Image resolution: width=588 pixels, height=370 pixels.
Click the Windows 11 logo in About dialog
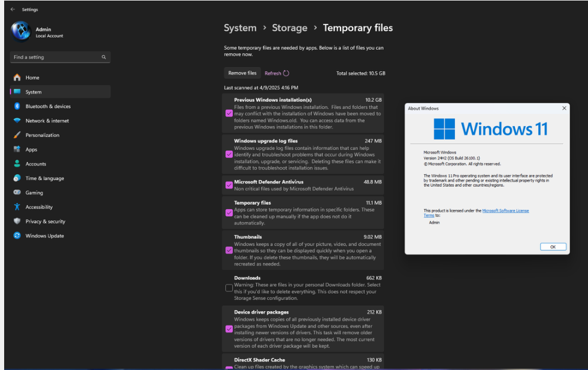pyautogui.click(x=444, y=129)
